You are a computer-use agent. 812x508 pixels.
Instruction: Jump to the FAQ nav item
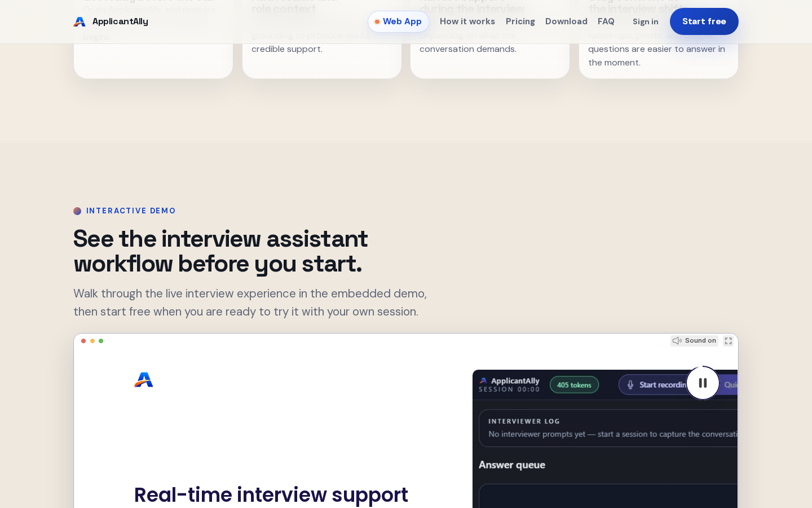606,21
